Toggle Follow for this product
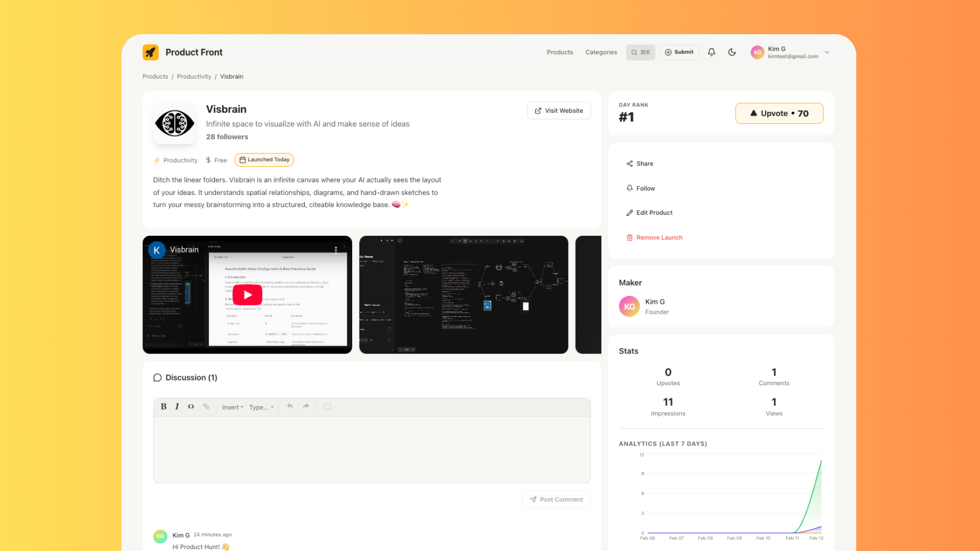Image resolution: width=980 pixels, height=551 pixels. tap(645, 188)
